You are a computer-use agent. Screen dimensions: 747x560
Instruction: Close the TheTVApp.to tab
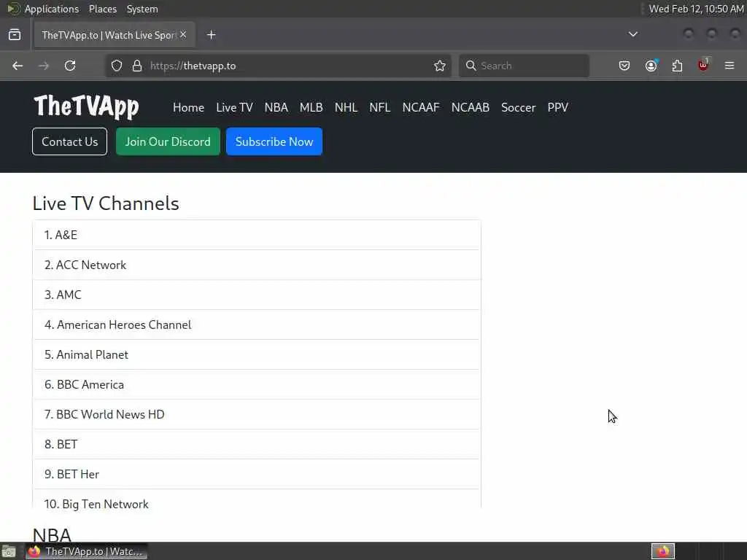(183, 35)
